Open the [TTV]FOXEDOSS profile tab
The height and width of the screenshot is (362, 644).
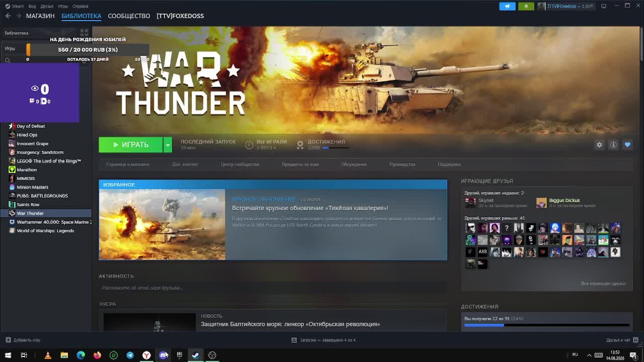[x=180, y=16]
